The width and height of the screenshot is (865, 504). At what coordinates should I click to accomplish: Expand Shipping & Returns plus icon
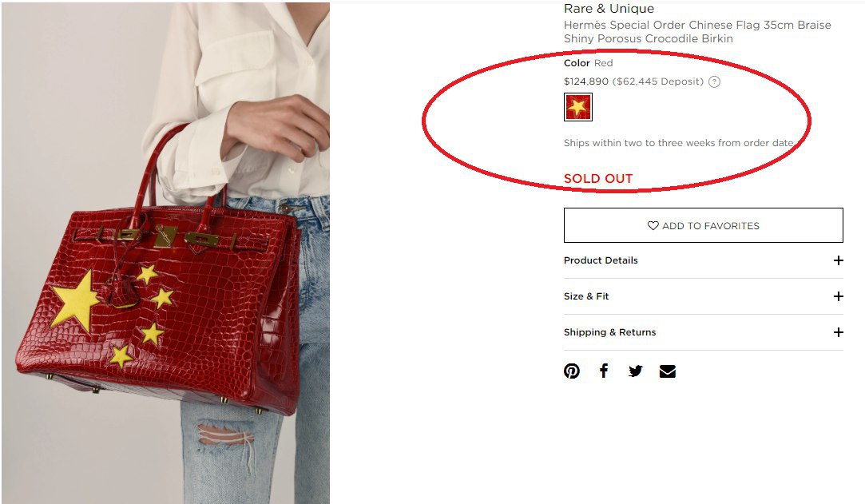click(x=838, y=332)
